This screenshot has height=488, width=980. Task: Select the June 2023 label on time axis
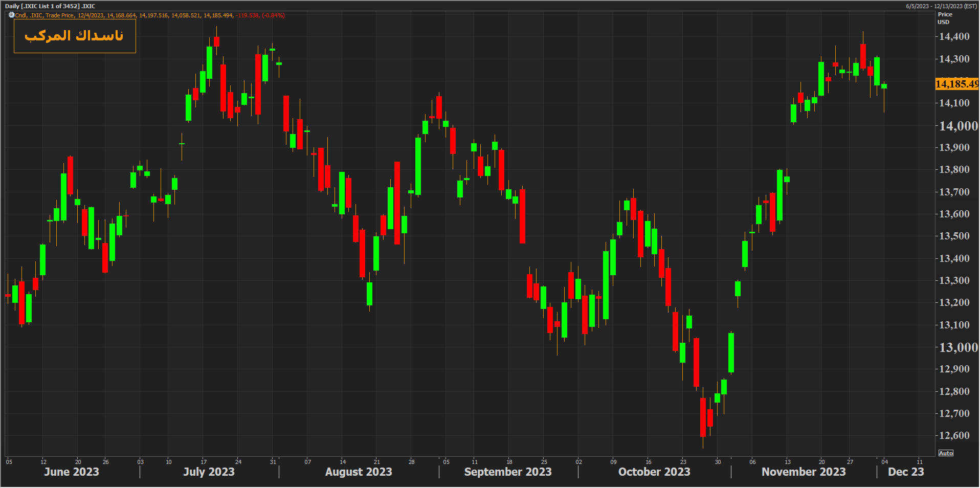tap(72, 472)
